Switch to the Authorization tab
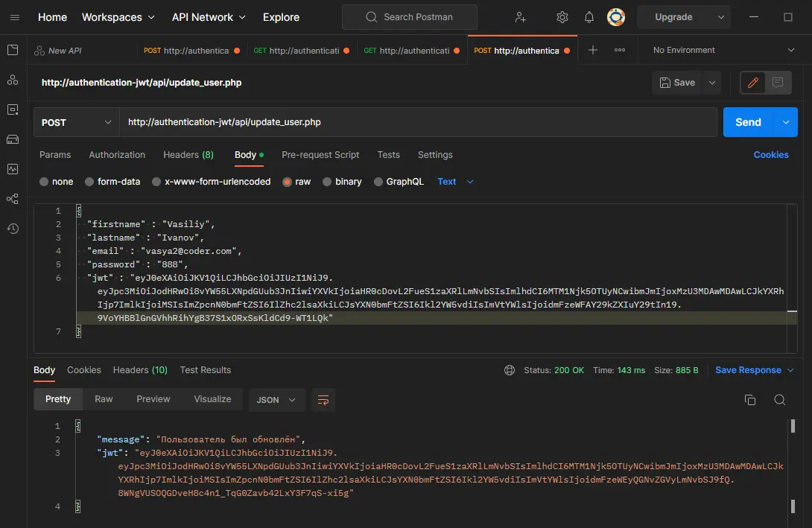Image resolution: width=812 pixels, height=528 pixels. [x=117, y=155]
